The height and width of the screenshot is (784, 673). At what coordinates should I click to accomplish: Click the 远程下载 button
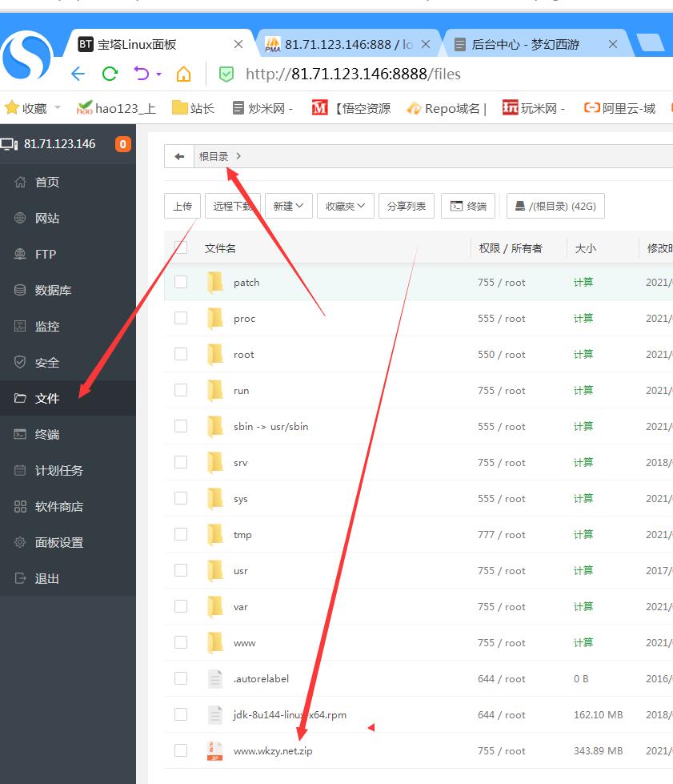(x=233, y=206)
